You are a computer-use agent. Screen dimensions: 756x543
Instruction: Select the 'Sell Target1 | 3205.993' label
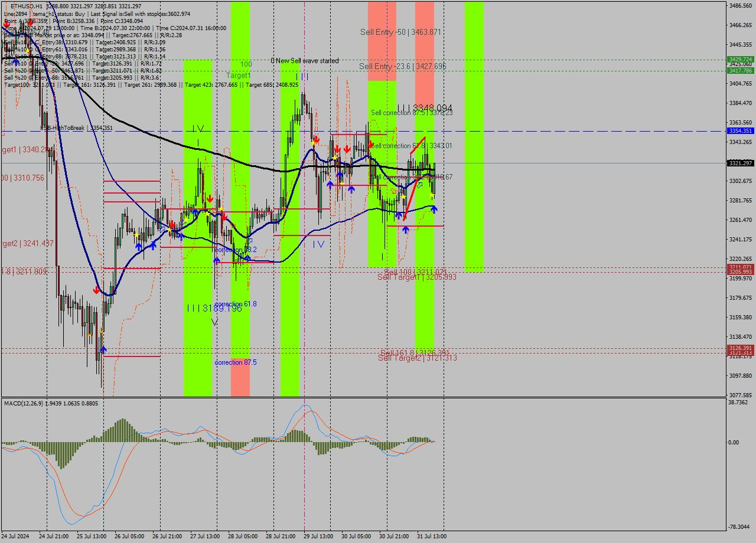tap(417, 276)
